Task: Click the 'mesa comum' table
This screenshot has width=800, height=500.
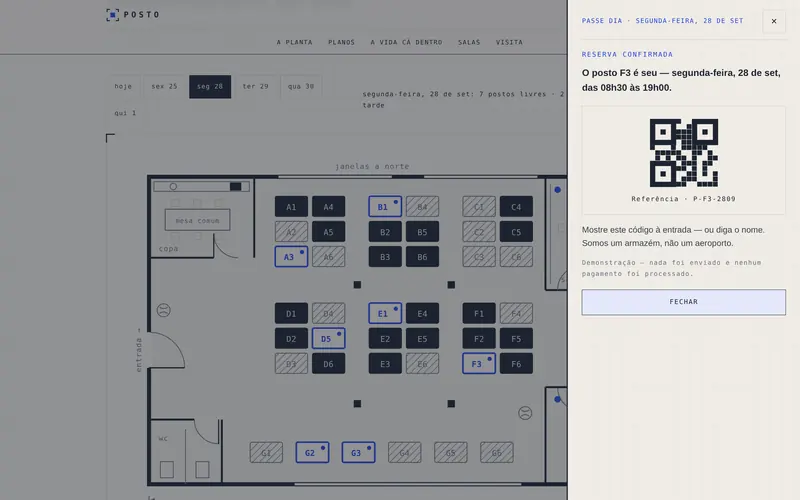Action: (197, 220)
